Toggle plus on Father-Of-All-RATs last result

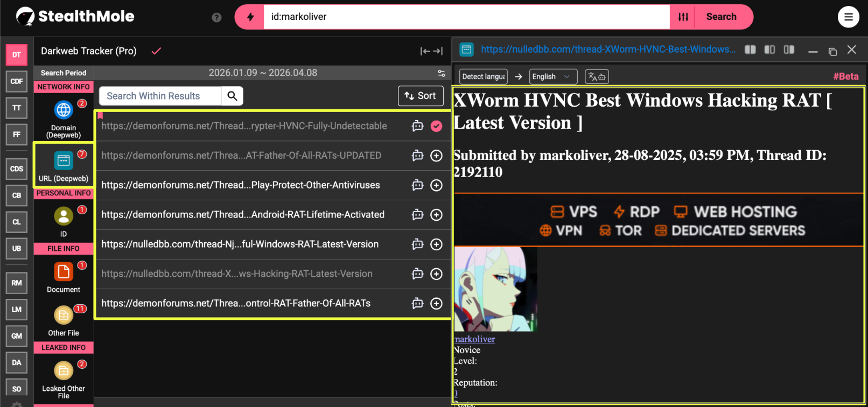coord(436,304)
